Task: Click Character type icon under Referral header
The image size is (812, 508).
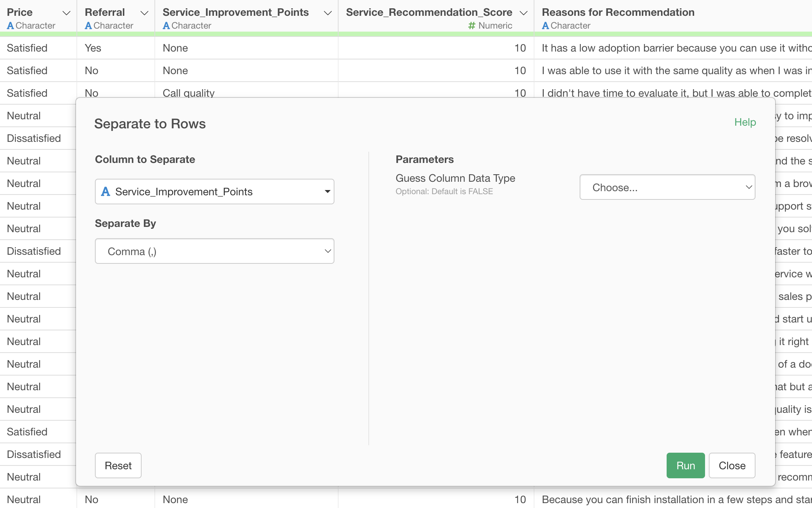Action: tap(88, 26)
